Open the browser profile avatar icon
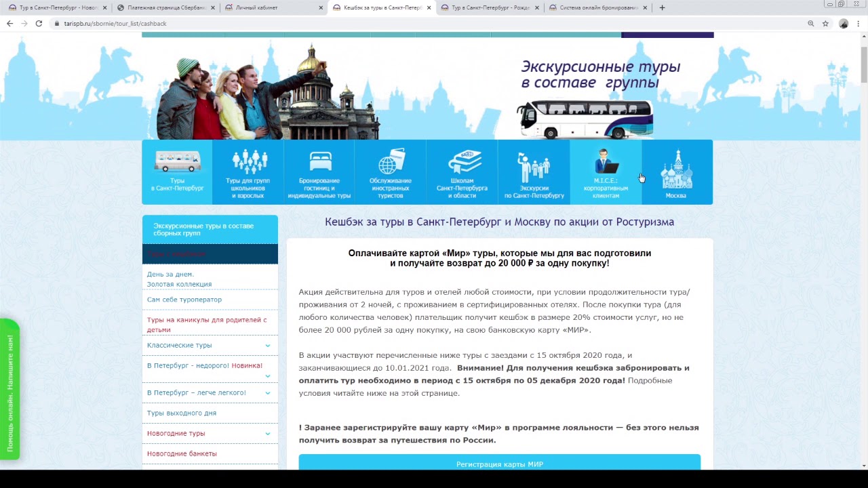 click(844, 23)
